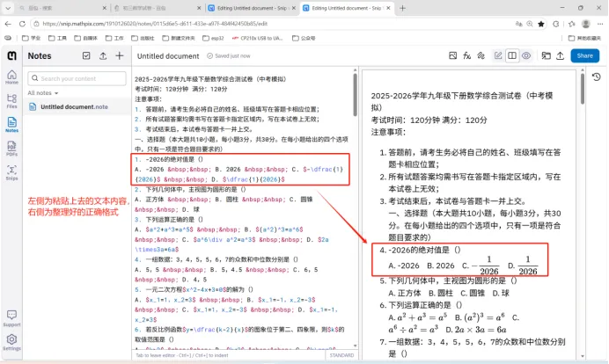The width and height of the screenshot is (609, 364).
Task: Select Untitled document.note in the list
Action: point(77,106)
